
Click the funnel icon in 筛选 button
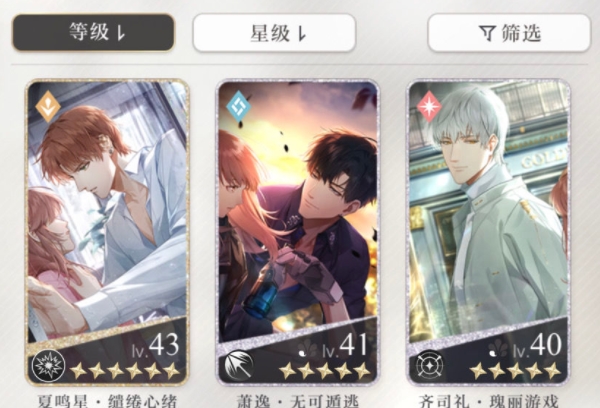tap(488, 33)
